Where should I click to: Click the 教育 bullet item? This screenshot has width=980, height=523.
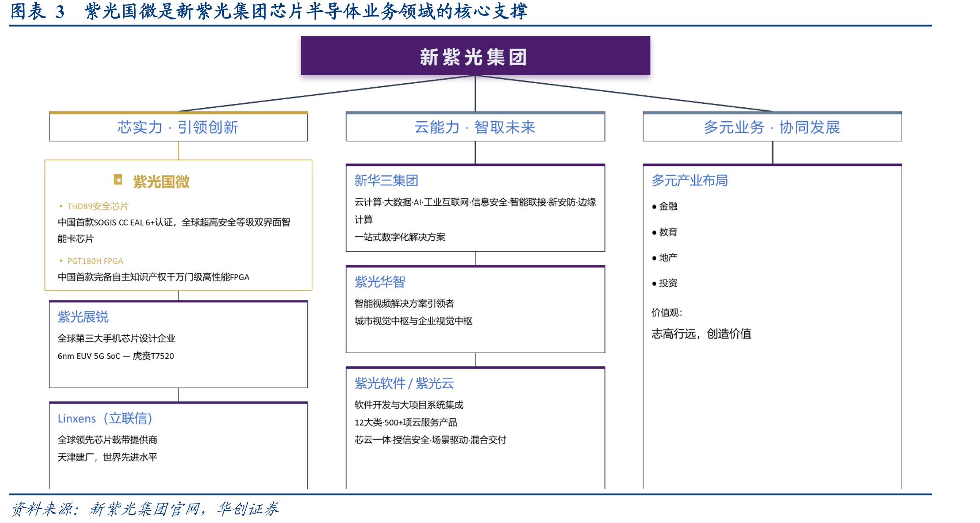point(665,232)
